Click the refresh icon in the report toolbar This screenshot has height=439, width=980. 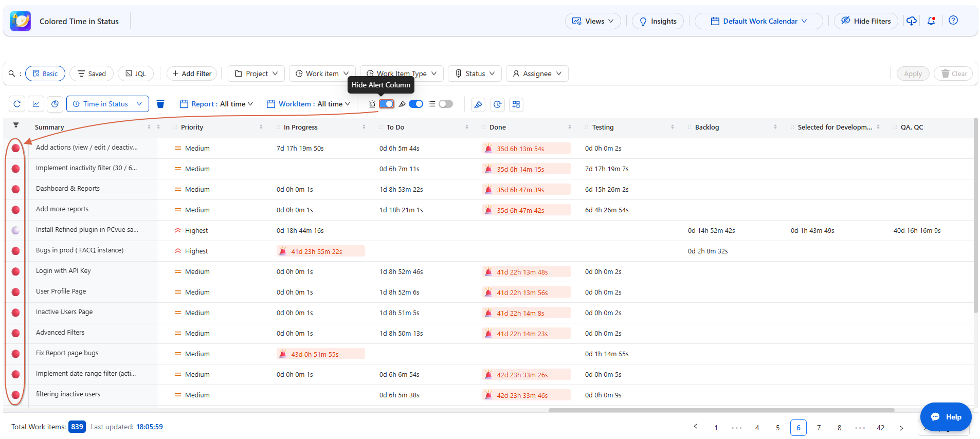coord(17,104)
